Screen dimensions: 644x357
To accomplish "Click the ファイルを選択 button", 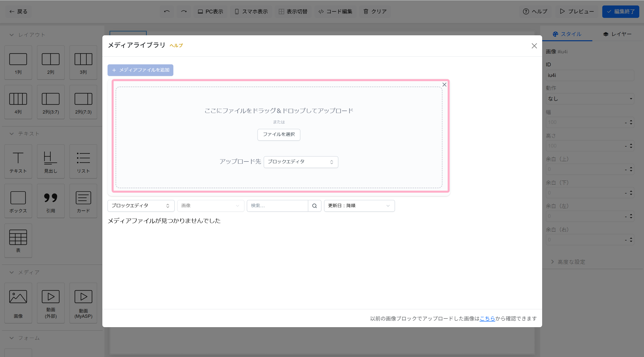I will (x=279, y=134).
